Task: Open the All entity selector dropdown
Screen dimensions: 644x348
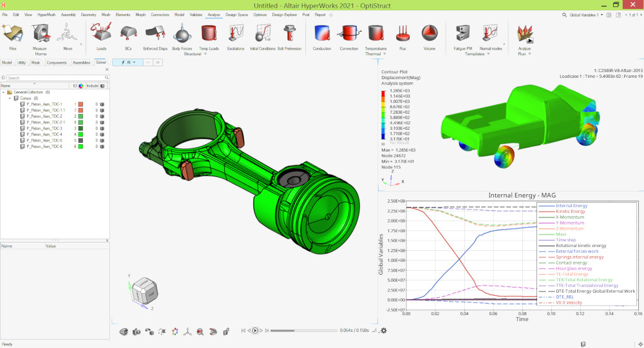Action: pyautogui.click(x=128, y=62)
